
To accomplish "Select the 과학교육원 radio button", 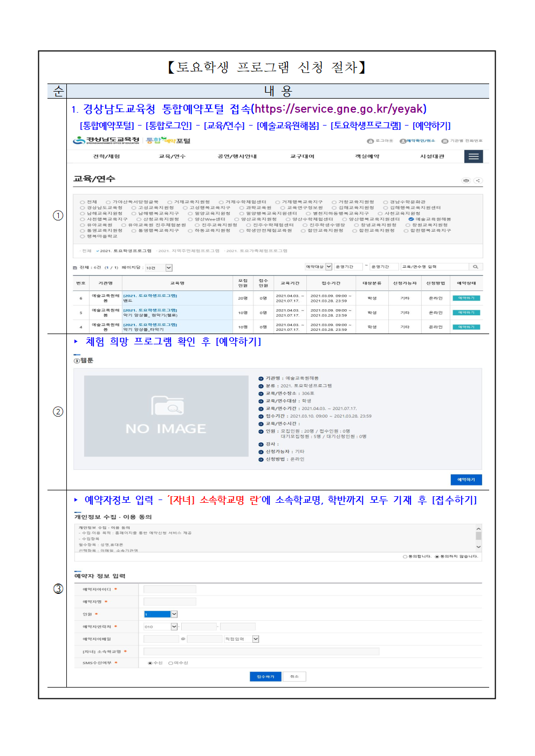I will (x=242, y=207).
